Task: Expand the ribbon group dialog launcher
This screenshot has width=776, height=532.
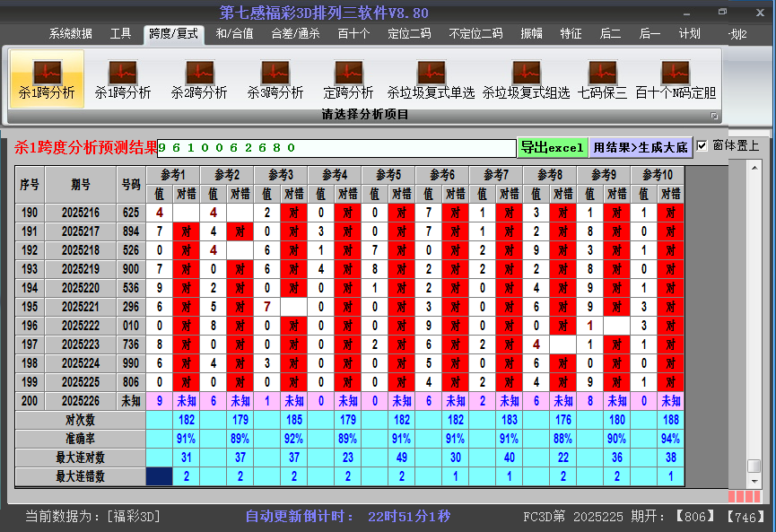Action: click(714, 116)
